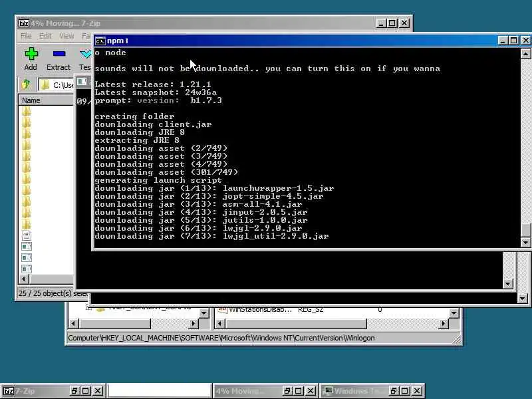The width and height of the screenshot is (532, 399).
Task: Click scroll-up arrow of npm i console
Action: point(525,54)
